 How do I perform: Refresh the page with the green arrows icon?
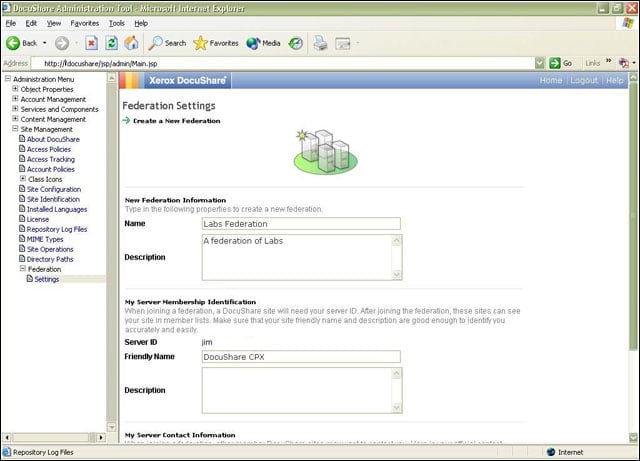[x=111, y=43]
